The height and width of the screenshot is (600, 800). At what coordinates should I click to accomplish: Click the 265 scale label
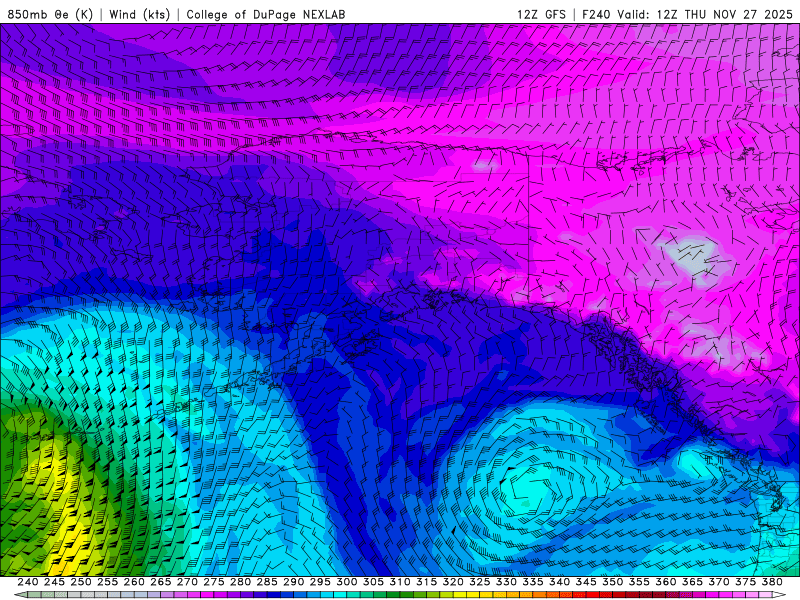[161, 582]
